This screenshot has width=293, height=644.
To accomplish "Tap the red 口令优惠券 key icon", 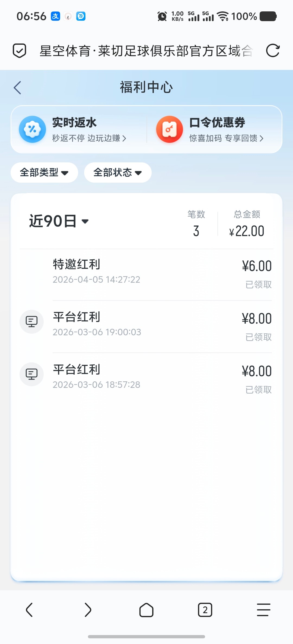I will pos(170,129).
